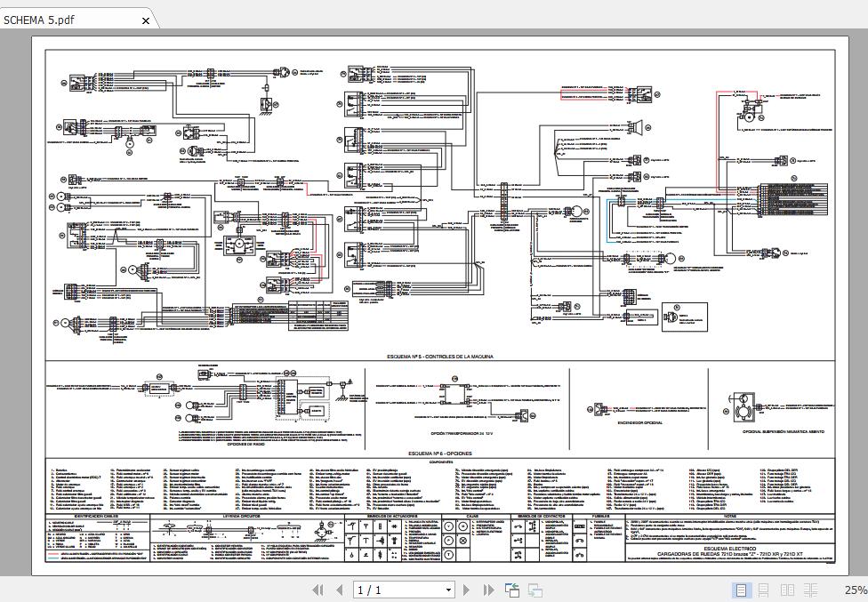
Task: Enable single page view mode
Action: coord(741,590)
